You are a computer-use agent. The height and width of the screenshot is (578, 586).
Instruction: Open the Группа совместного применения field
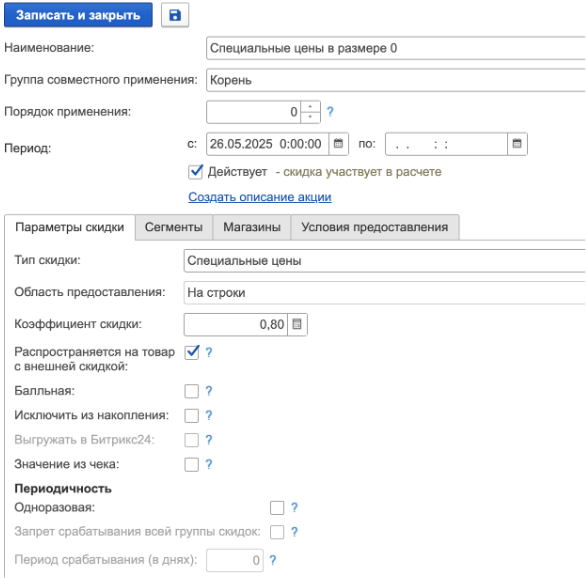pos(396,80)
